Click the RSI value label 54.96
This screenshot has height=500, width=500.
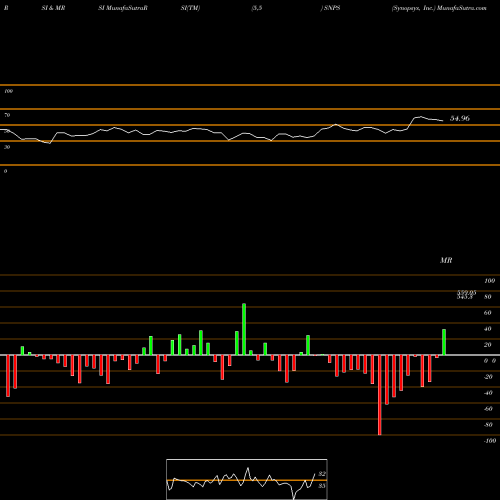(x=460, y=118)
